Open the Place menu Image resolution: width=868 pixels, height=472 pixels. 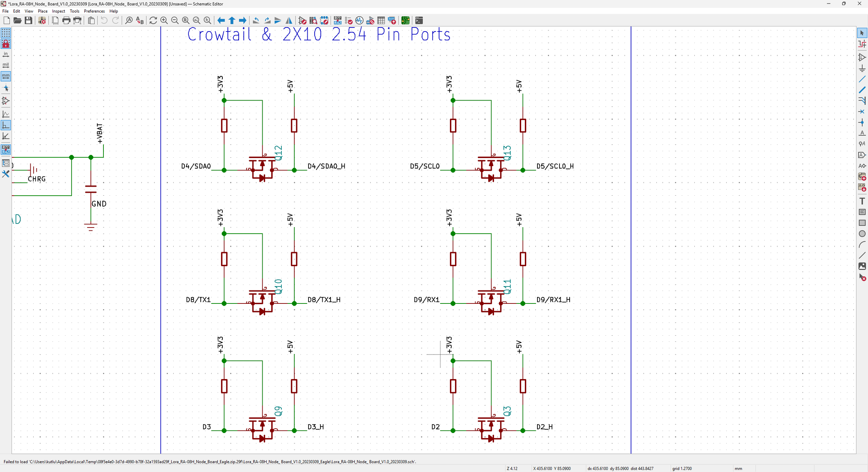coord(43,11)
